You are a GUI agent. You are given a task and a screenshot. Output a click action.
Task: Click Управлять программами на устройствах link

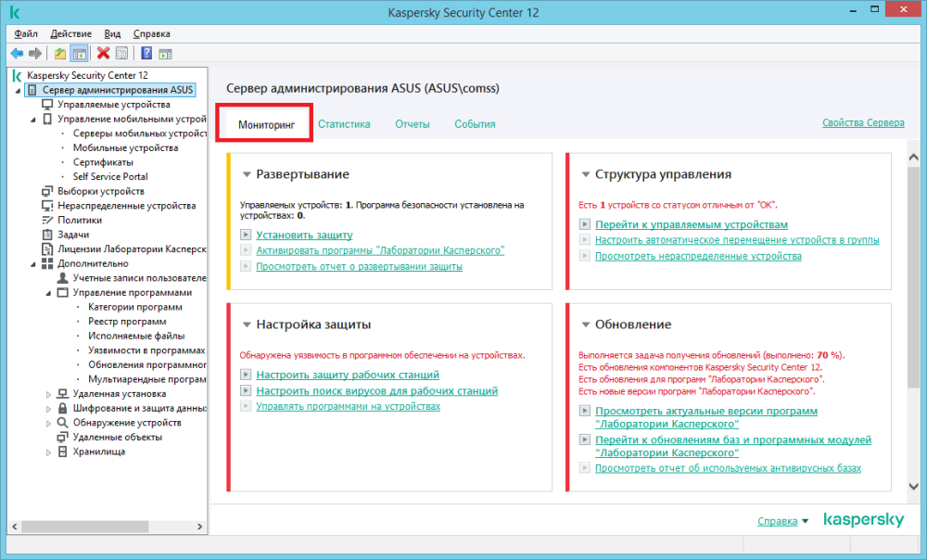pyautogui.click(x=349, y=406)
